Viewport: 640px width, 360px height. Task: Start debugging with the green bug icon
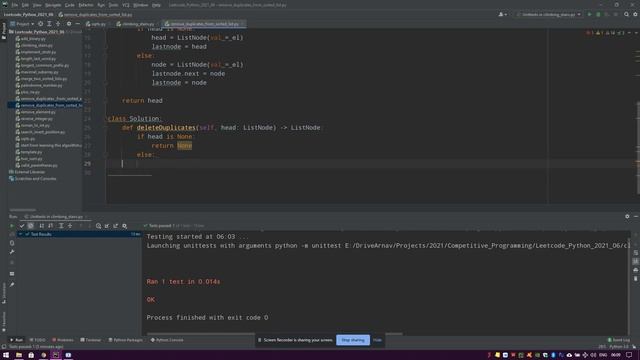point(598,14)
